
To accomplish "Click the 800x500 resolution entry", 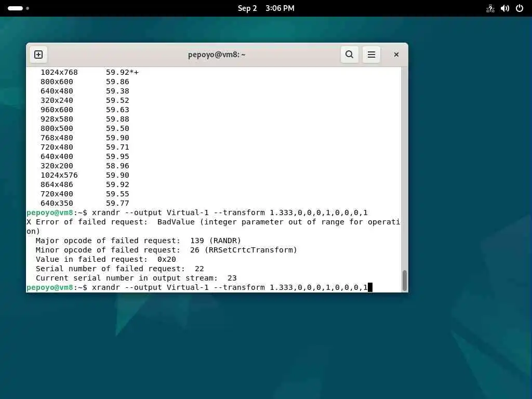I will 57,128.
